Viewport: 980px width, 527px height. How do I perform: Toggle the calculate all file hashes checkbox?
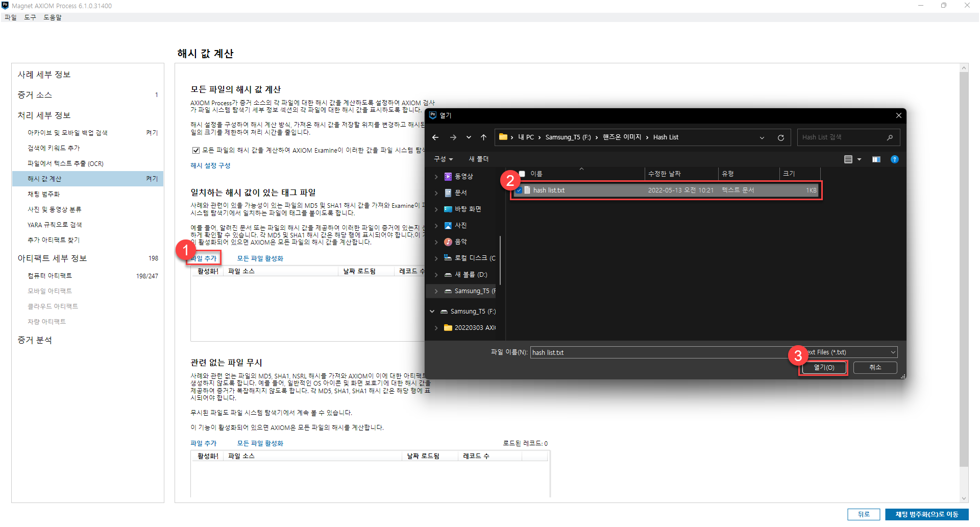pyautogui.click(x=195, y=150)
